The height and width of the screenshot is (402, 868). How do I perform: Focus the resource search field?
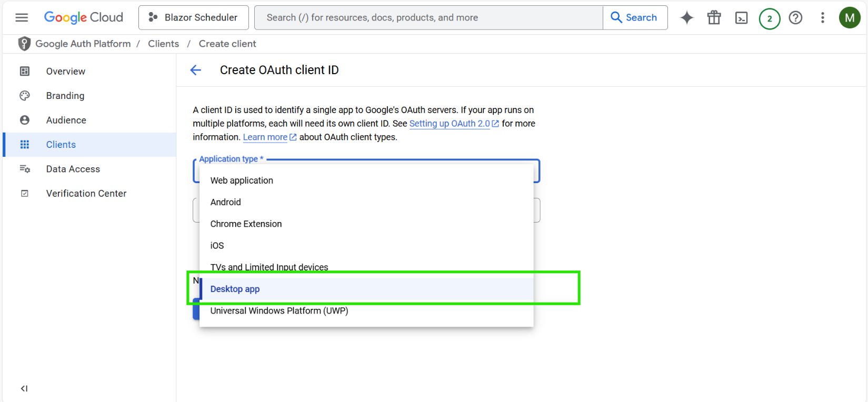(428, 17)
